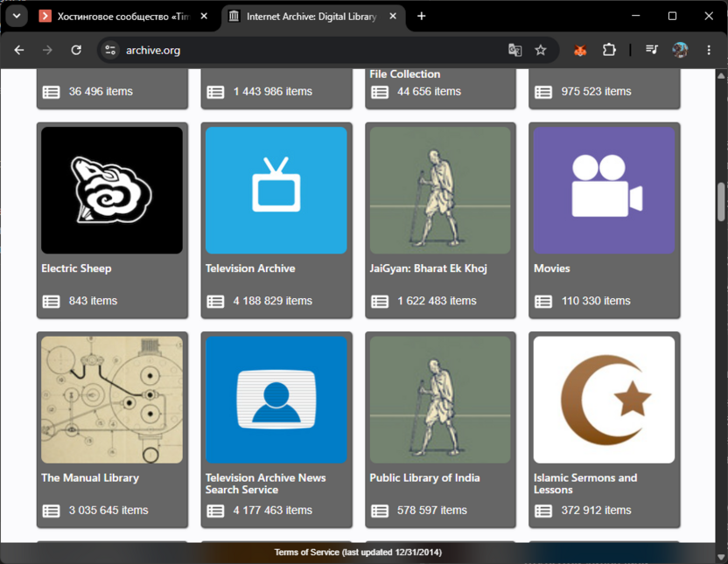The image size is (728, 564).
Task: Open The Manual Library thumbnail
Action: 112,400
